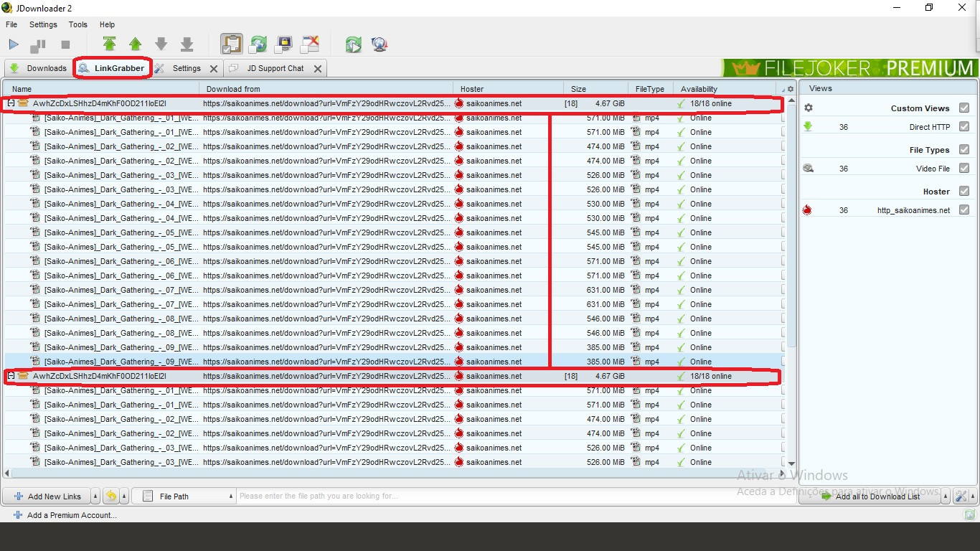This screenshot has width=980, height=551.
Task: Move selection up with green up arrow
Action: (x=135, y=44)
